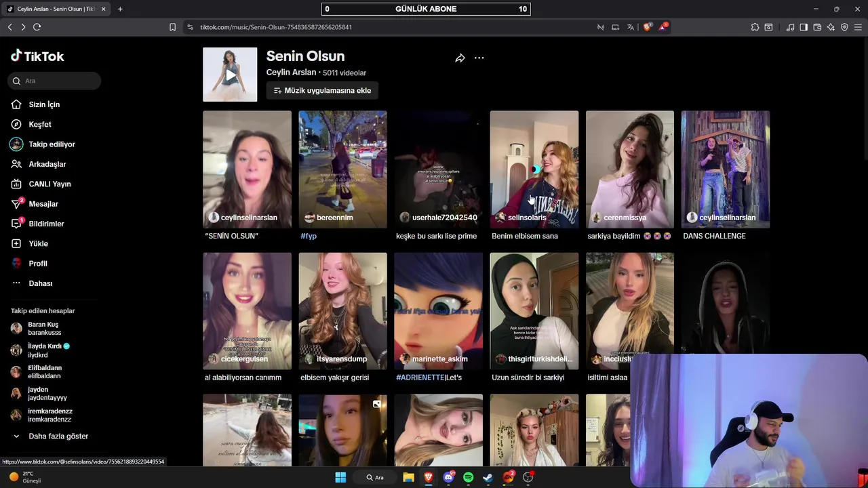Open Spotify from taskbar
Viewport: 868px width, 488px height.
(x=468, y=477)
